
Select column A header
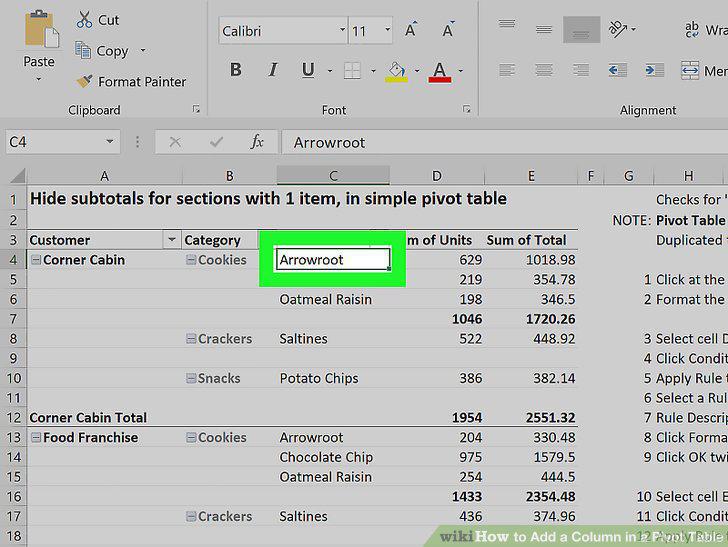[x=104, y=176]
